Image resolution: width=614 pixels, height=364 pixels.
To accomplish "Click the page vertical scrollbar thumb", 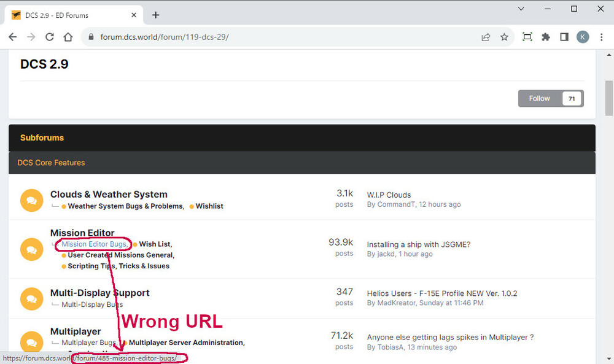I will pos(608,98).
